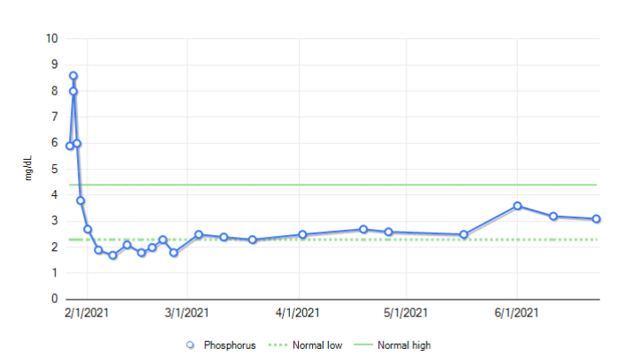This screenshot has height=364, width=617.
Task: Click the solid green Normal high line
Action: (x=354, y=185)
